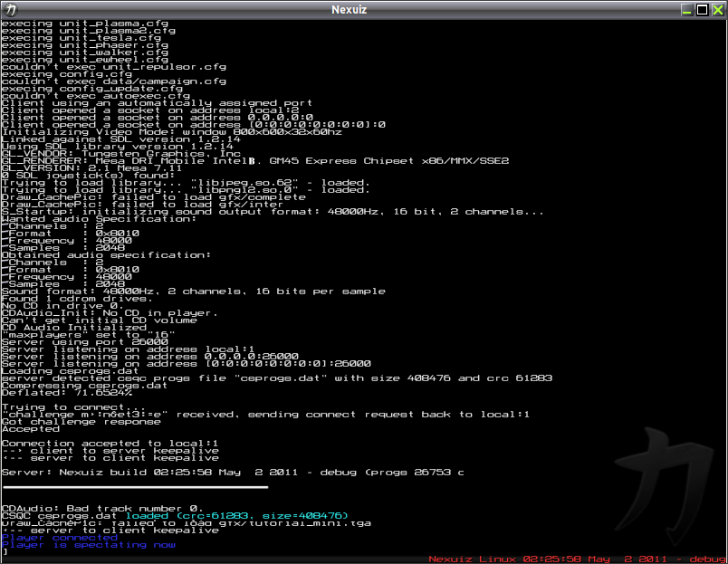
Task: Select "Server listening on address local:1" line
Action: [129, 349]
